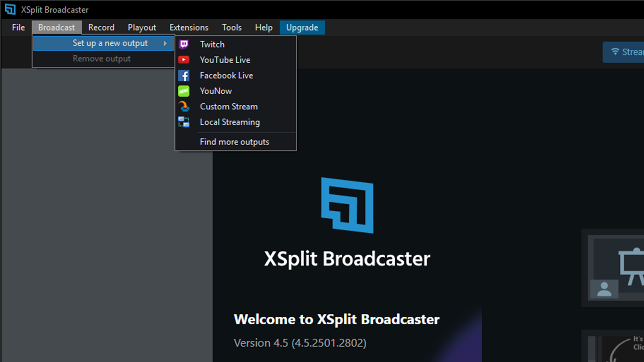
Task: Open the Extensions menu
Action: (189, 27)
